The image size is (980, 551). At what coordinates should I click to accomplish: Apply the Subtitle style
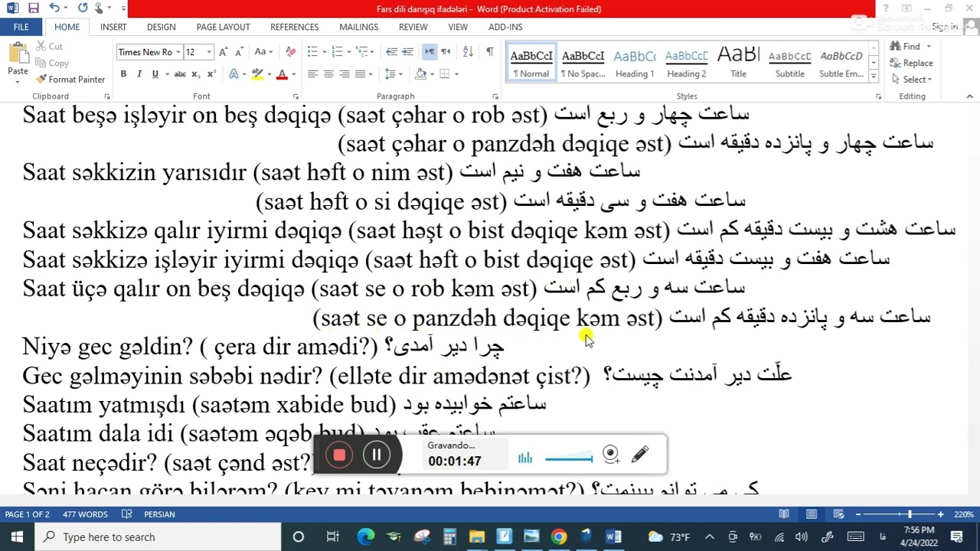pos(789,64)
